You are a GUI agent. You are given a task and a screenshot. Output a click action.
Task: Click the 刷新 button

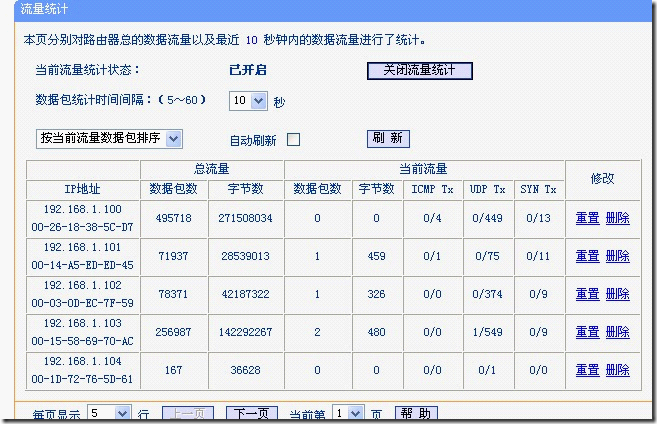tap(388, 138)
